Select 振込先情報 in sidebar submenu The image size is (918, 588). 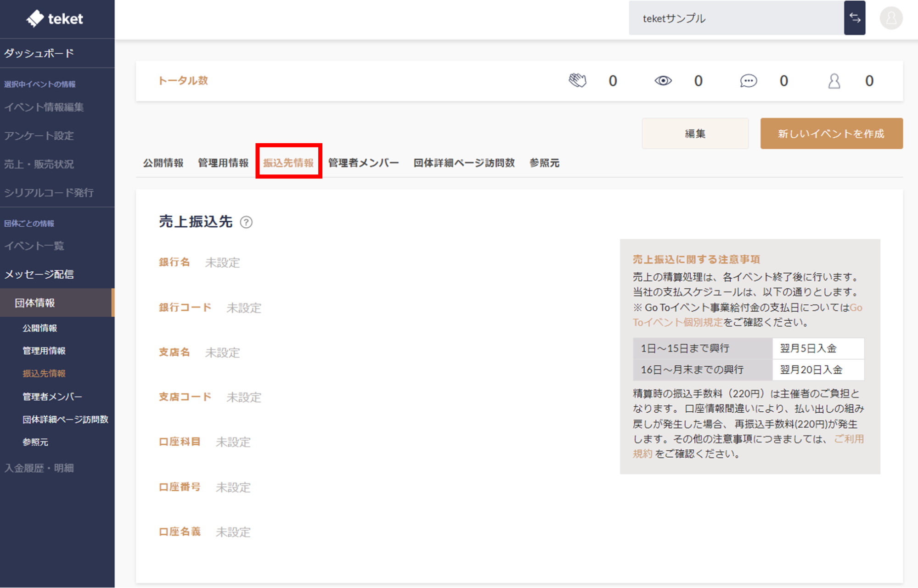(44, 374)
